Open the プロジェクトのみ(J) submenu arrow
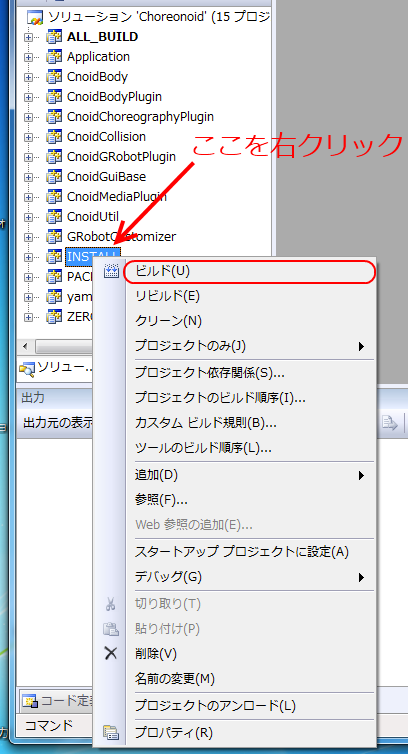Screen dimensions: 408x754 tap(361, 346)
